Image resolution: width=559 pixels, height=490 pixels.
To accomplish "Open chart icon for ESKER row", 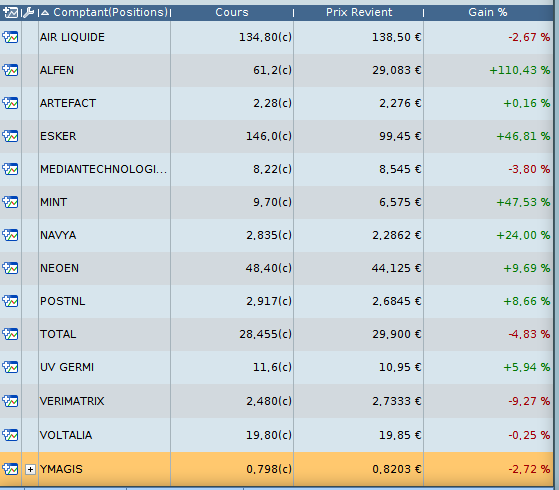I will coord(10,136).
